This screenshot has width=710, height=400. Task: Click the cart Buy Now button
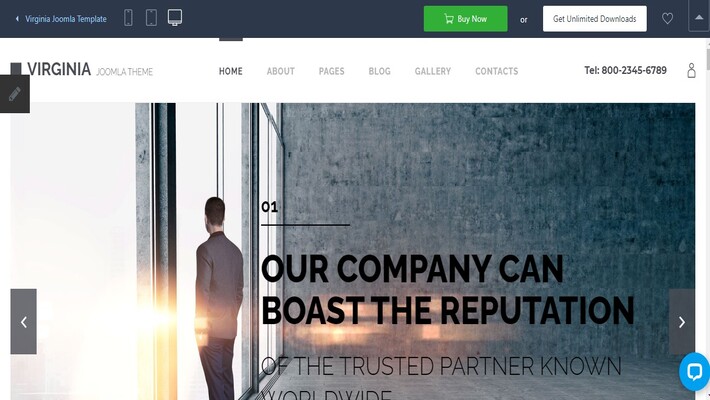(465, 19)
